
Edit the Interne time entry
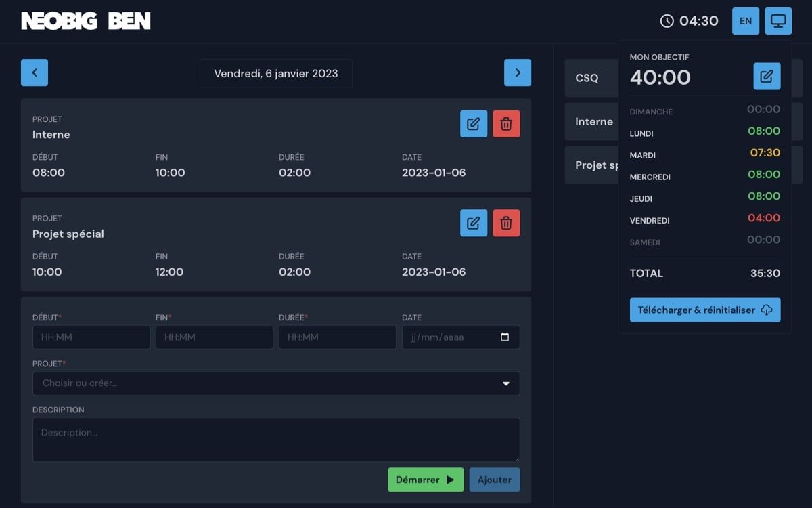pos(474,124)
